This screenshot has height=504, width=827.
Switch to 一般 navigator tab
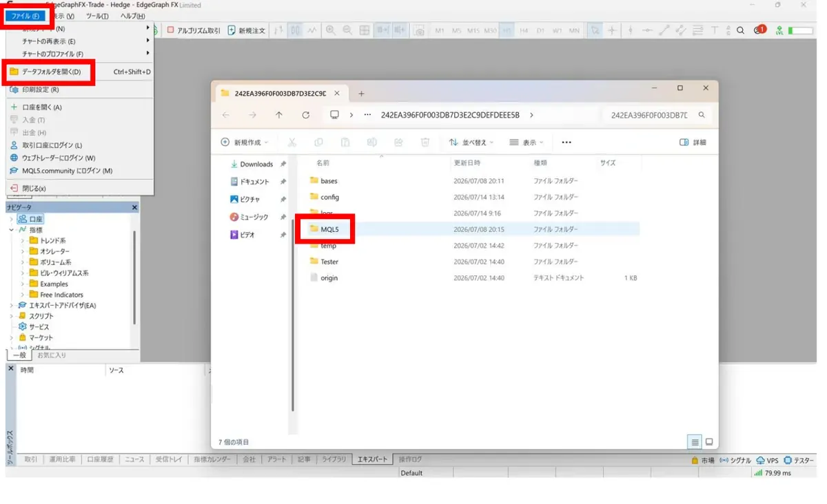[19, 355]
